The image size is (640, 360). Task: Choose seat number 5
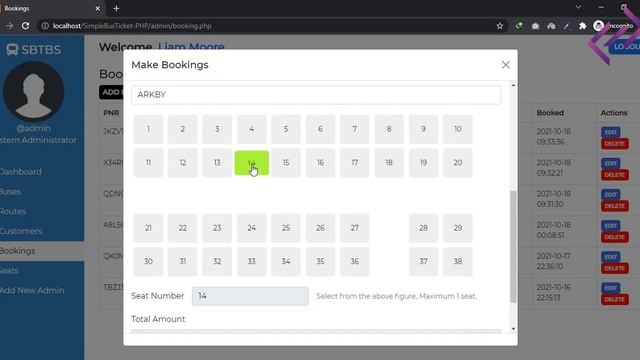click(286, 129)
